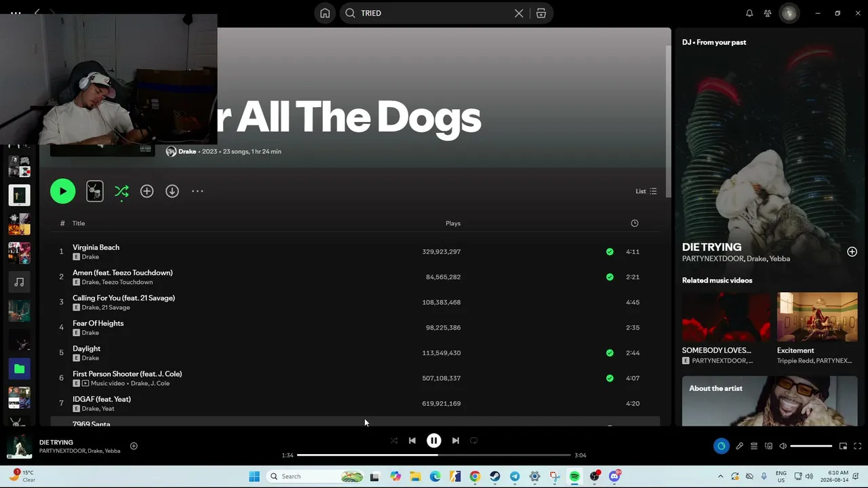Click the album cover preview button beside Play

95,191
